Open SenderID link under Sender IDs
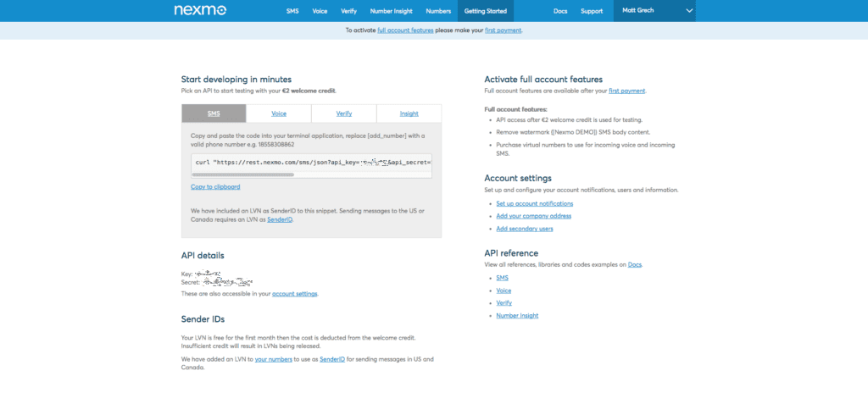 pos(332,359)
